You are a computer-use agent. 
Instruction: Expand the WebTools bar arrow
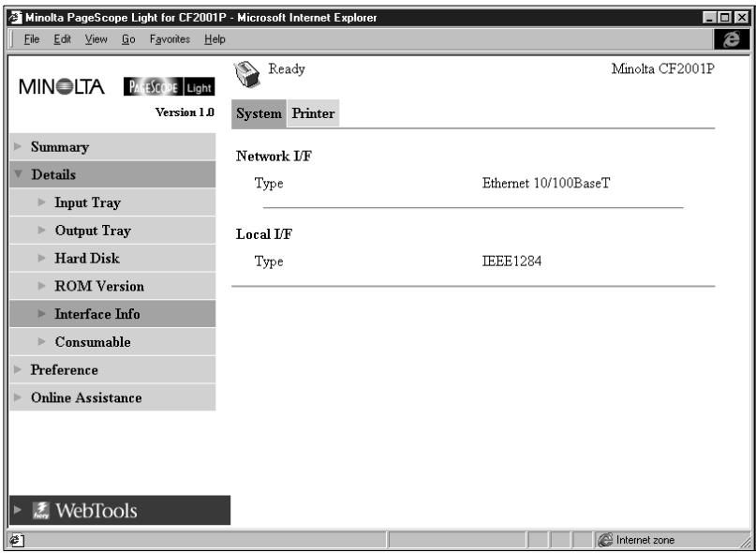(x=18, y=510)
